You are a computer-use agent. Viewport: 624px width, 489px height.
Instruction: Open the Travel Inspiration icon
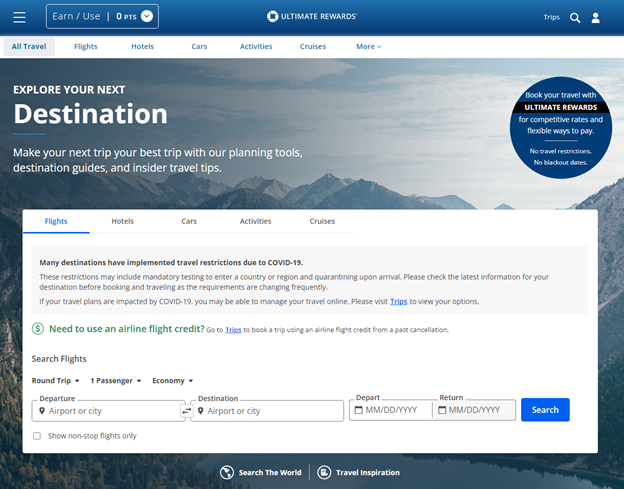pyautogui.click(x=324, y=472)
